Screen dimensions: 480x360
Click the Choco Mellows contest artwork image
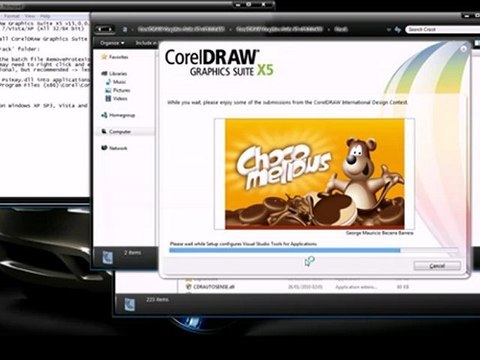tap(315, 174)
